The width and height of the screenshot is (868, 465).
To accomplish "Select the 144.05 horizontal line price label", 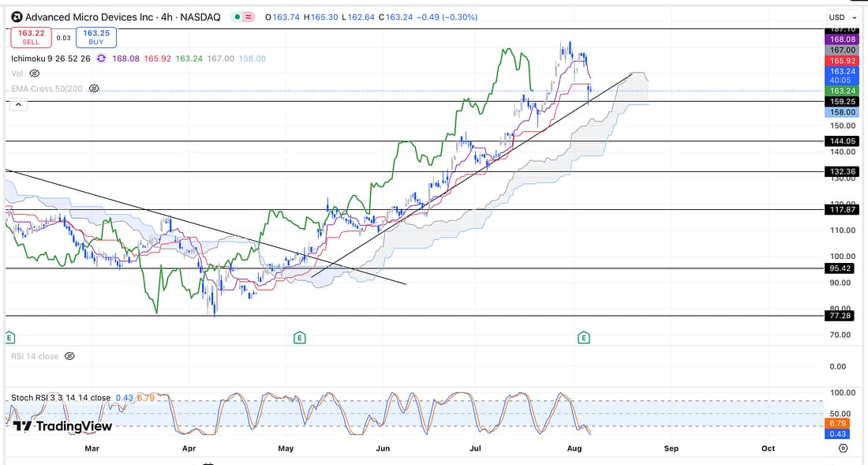I will (840, 141).
